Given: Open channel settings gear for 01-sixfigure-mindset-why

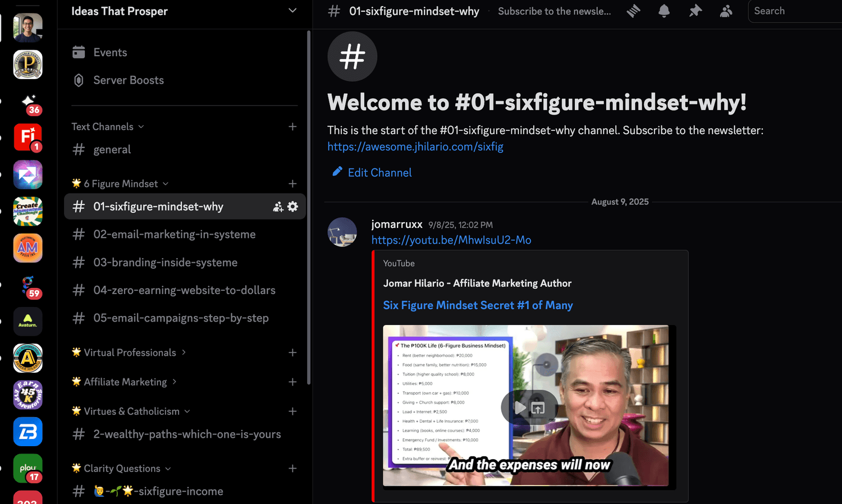Looking at the screenshot, I should click(292, 207).
